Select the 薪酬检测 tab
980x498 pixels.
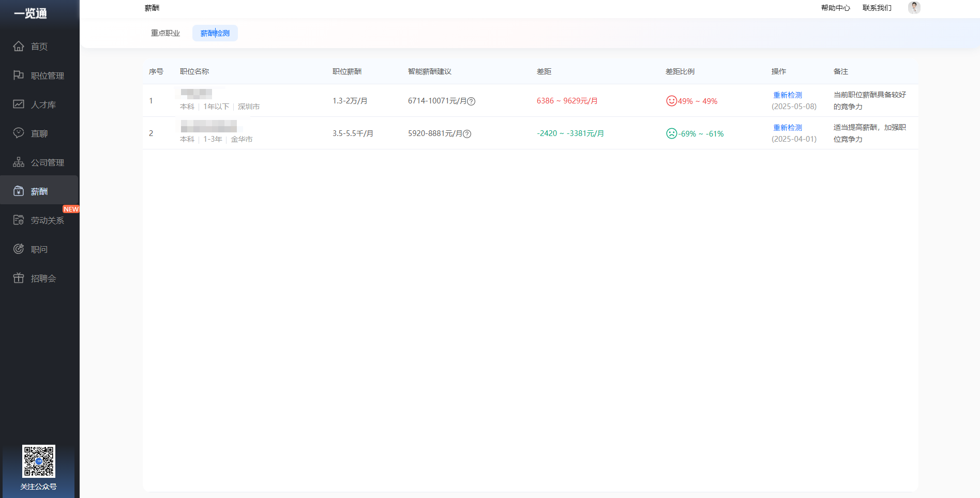[x=215, y=33]
